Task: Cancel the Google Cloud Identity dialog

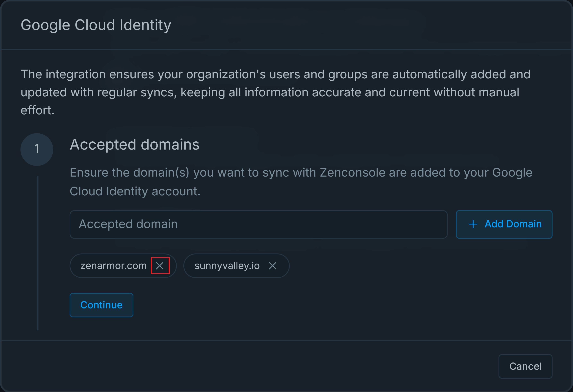Action: [x=525, y=366]
